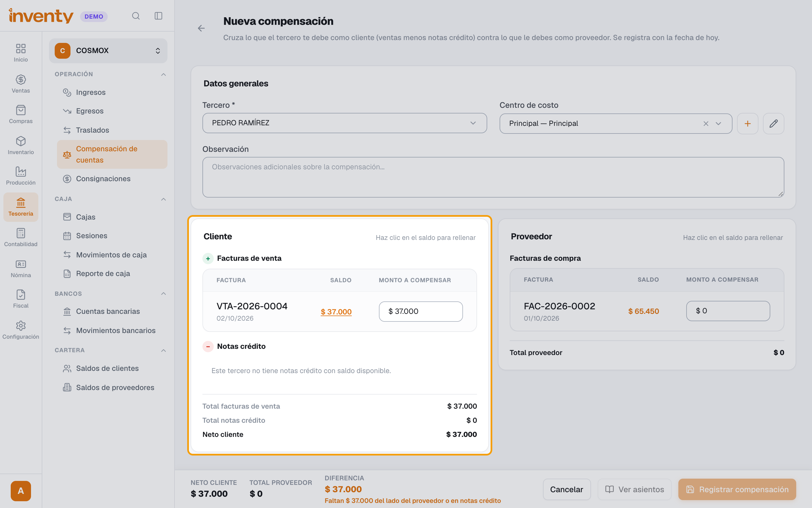This screenshot has height=508, width=812.
Task: Open Cajas in the menu
Action: (112, 217)
